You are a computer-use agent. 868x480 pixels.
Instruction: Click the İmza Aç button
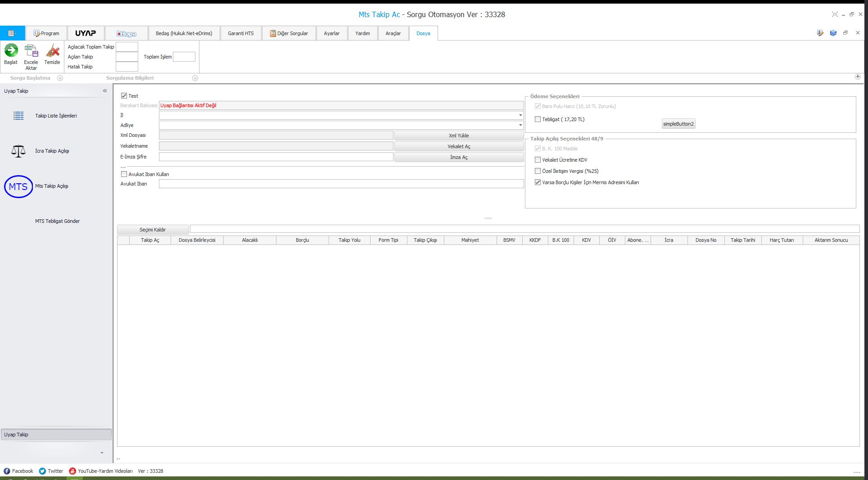click(x=459, y=157)
